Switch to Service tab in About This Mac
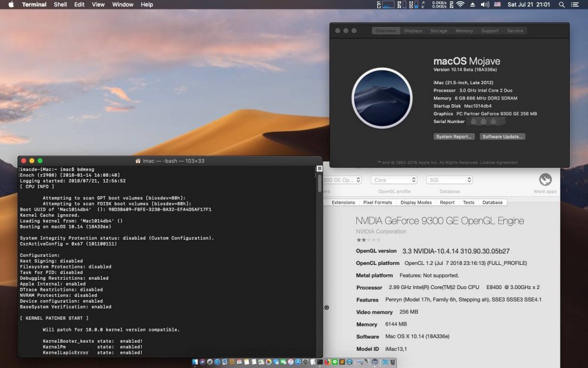 tap(515, 31)
